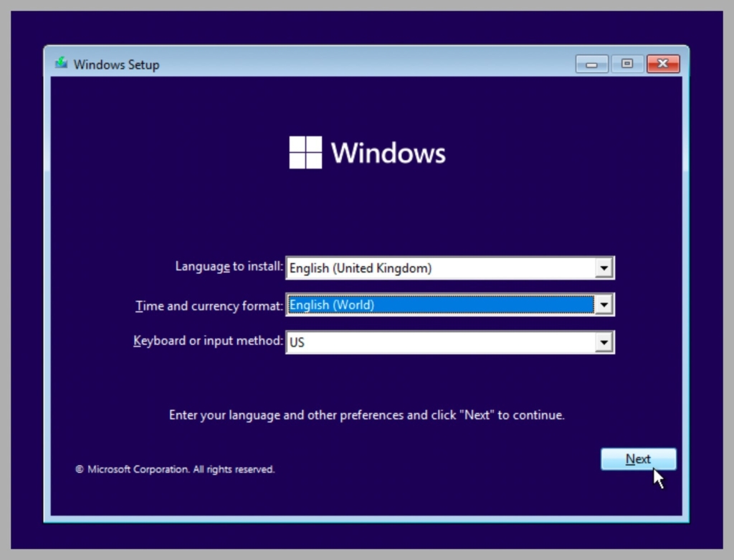Click the "Enter your language" instruction text
This screenshot has height=560, width=734.
click(x=366, y=415)
